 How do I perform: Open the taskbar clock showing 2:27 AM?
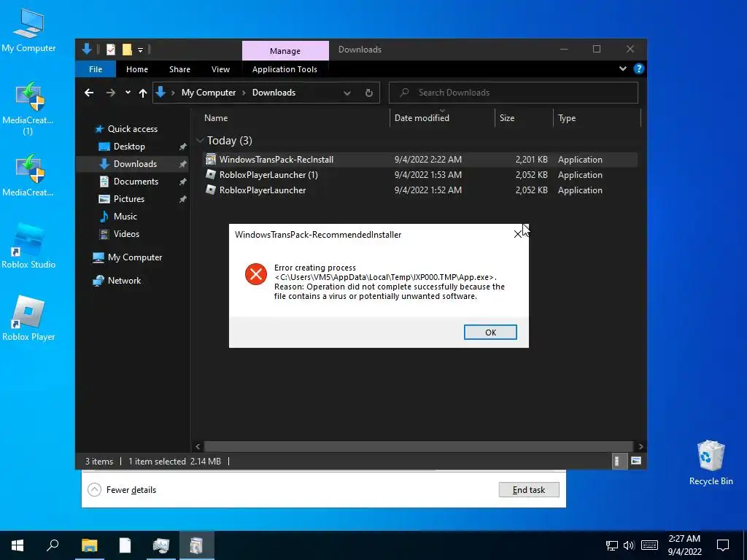[684, 545]
